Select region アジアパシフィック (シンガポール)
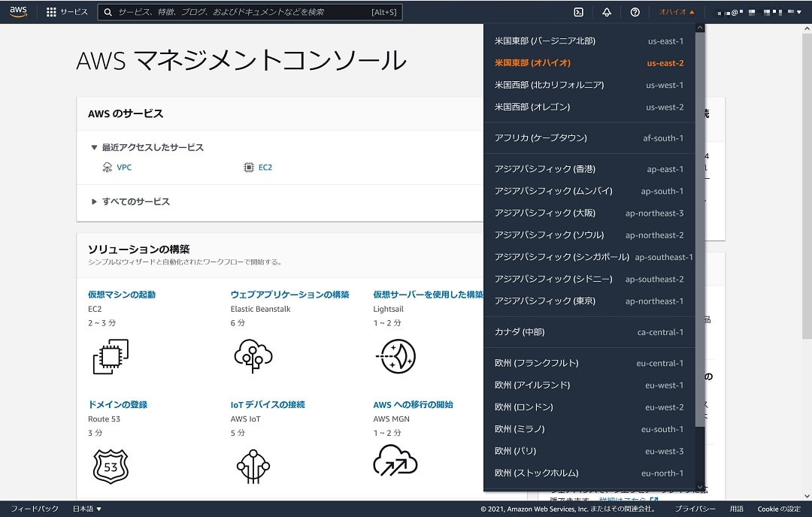The width and height of the screenshot is (812, 517). [589, 257]
